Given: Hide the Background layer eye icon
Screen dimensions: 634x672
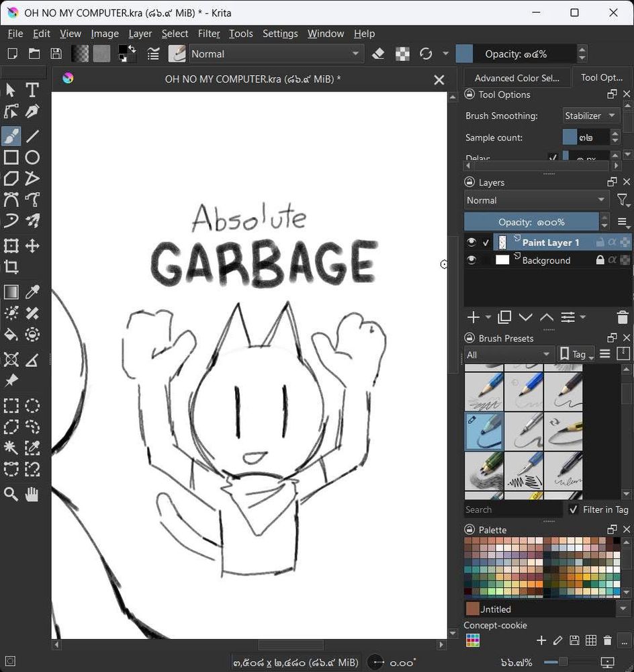Looking at the screenshot, I should point(471,260).
